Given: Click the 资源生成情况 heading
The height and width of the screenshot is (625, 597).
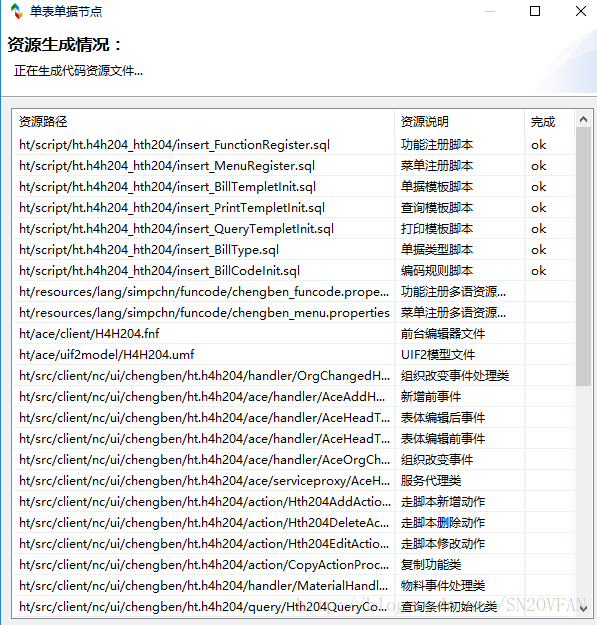Looking at the screenshot, I should point(64,45).
